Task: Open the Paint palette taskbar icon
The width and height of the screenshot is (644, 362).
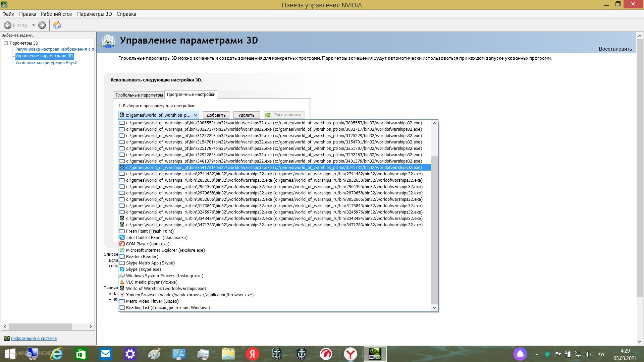Action: (155, 354)
